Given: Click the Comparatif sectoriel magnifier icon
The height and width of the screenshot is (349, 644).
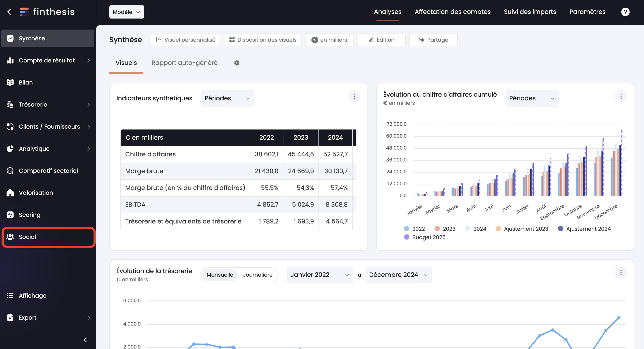Looking at the screenshot, I should (10, 171).
